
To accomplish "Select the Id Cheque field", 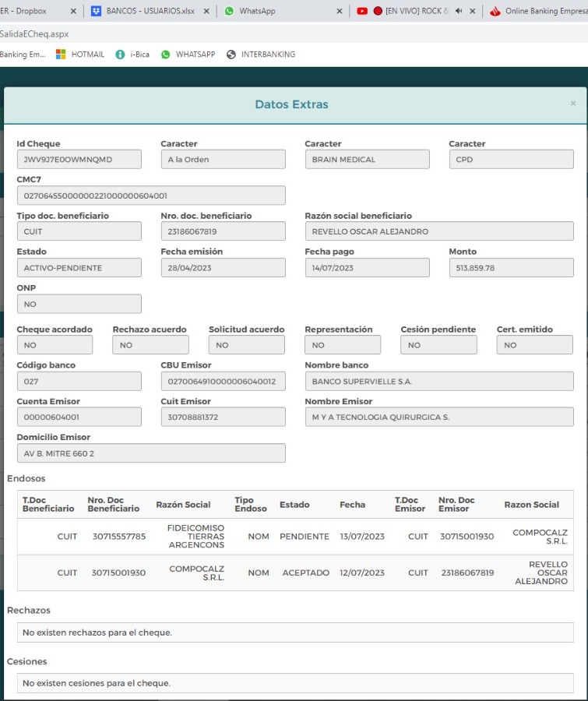I will pos(79,160).
